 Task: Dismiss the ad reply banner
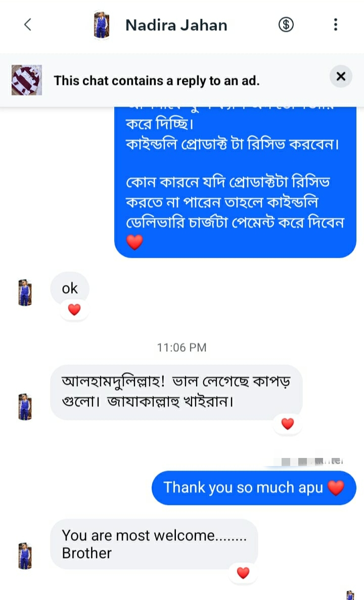click(x=341, y=77)
